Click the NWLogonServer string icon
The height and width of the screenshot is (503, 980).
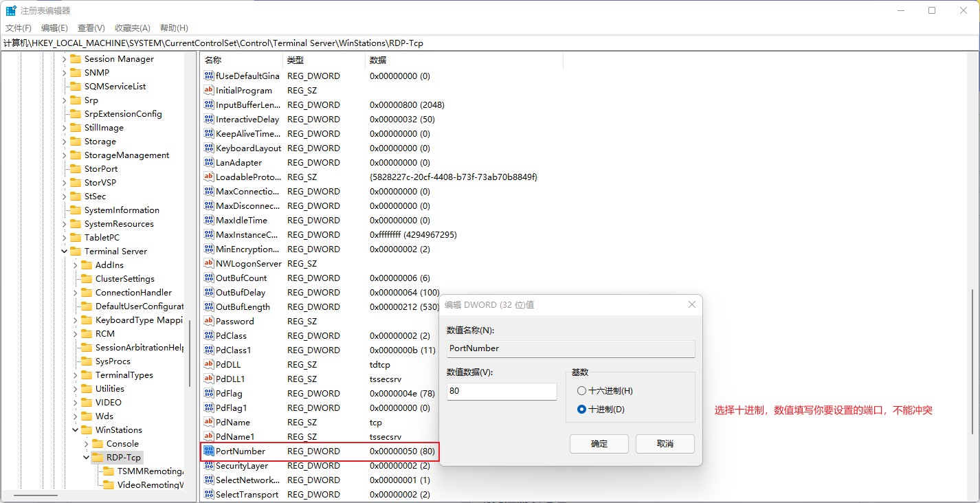(x=209, y=264)
